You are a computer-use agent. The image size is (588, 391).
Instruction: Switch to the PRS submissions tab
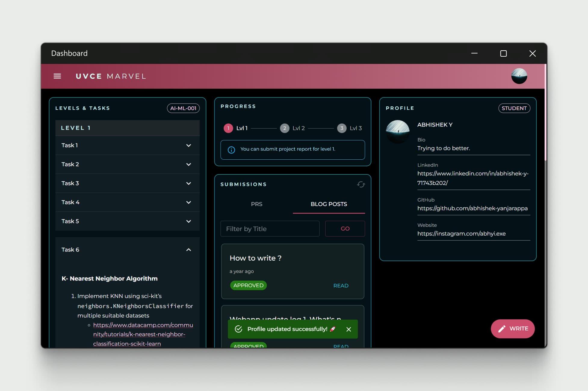256,204
